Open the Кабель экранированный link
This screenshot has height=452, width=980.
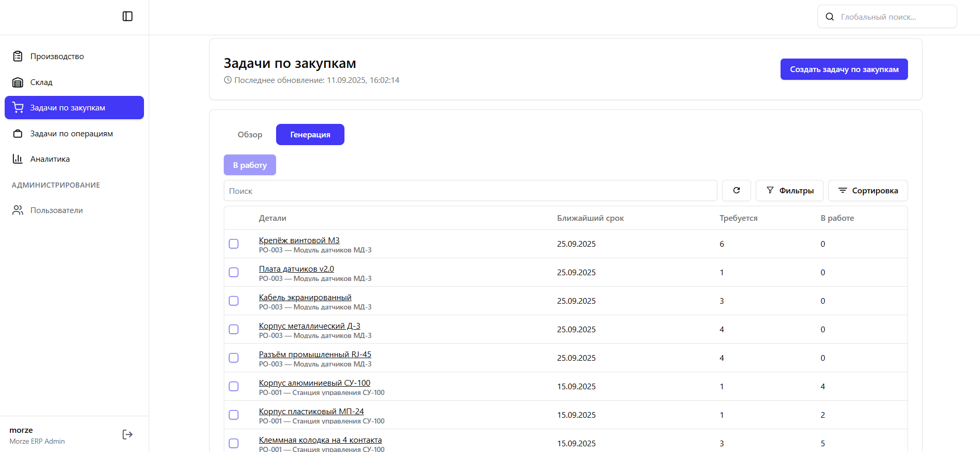click(x=305, y=298)
